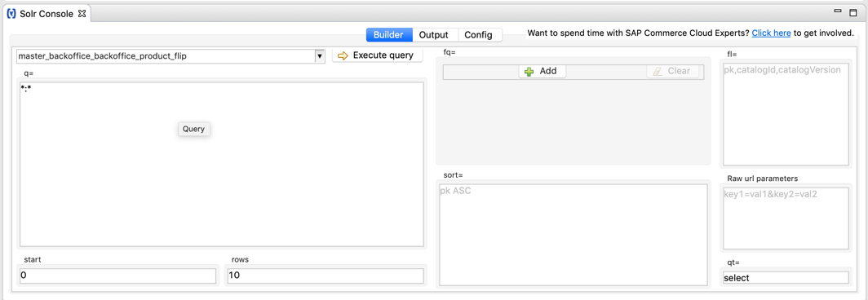Screen dimensions: 868x300
Task: Click the Raw url parameters text area
Action: (x=786, y=218)
